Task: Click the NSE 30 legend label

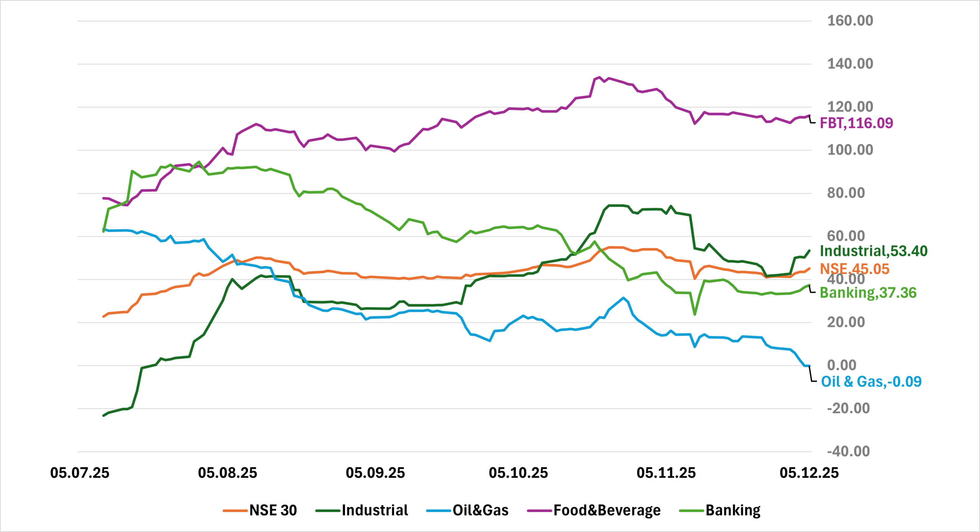Action: pyautogui.click(x=273, y=510)
